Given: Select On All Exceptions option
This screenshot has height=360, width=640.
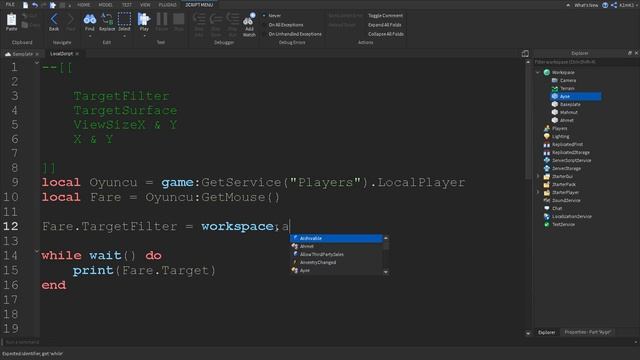Looking at the screenshot, I should (286, 25).
